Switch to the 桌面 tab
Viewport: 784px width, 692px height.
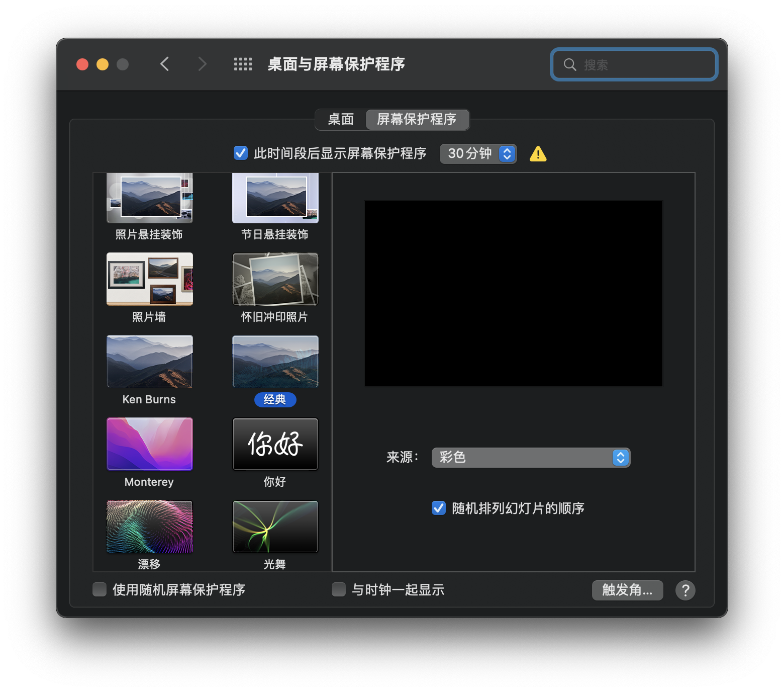click(341, 120)
